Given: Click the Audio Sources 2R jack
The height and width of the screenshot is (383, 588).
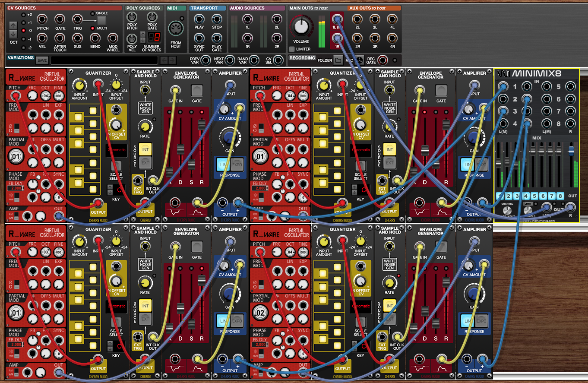Looking at the screenshot, I should 277,38.
